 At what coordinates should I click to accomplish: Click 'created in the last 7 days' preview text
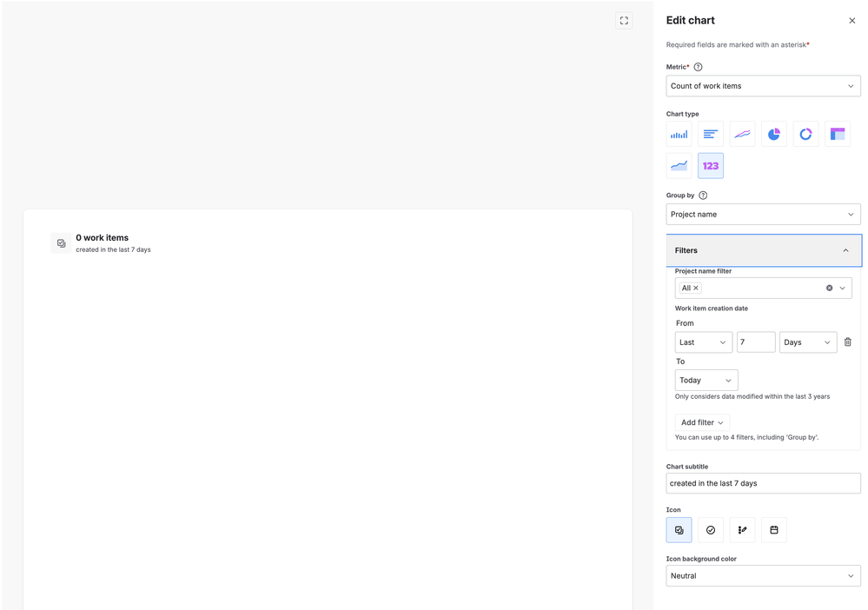pyautogui.click(x=113, y=249)
